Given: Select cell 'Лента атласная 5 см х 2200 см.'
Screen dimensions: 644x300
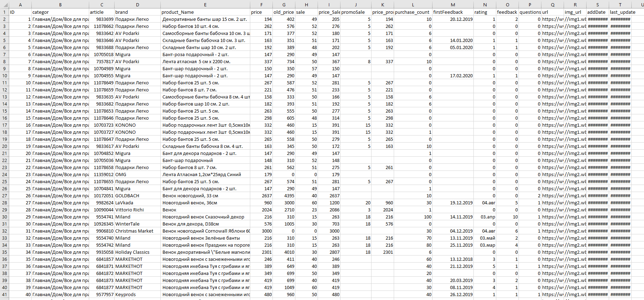Looking at the screenshot, I should [205, 61].
